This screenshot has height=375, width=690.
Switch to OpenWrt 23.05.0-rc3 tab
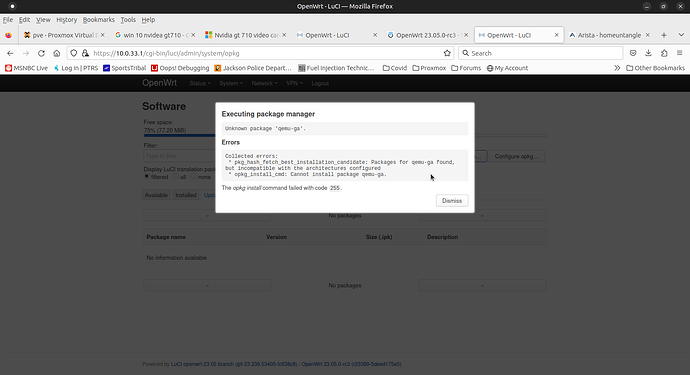click(x=427, y=35)
